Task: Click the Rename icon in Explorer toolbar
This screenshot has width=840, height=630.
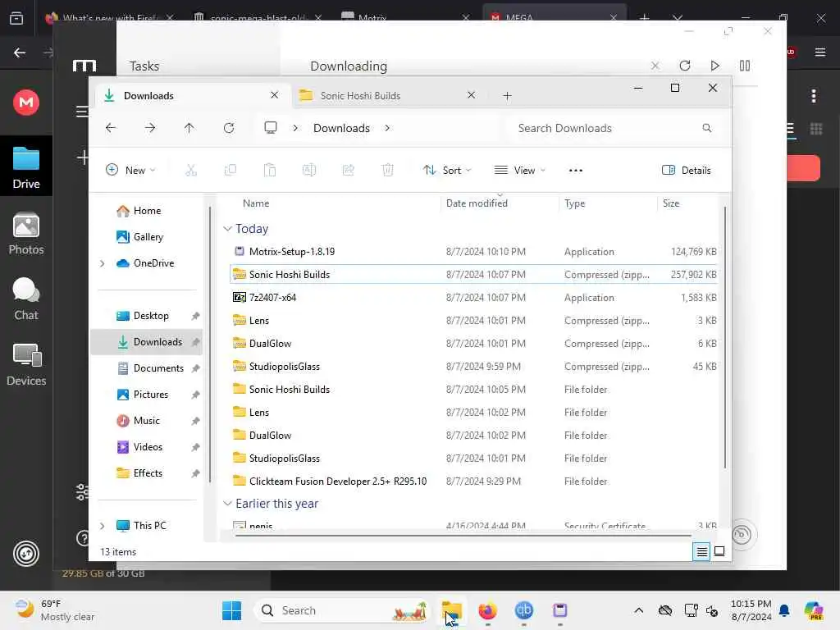Action: pyautogui.click(x=309, y=171)
